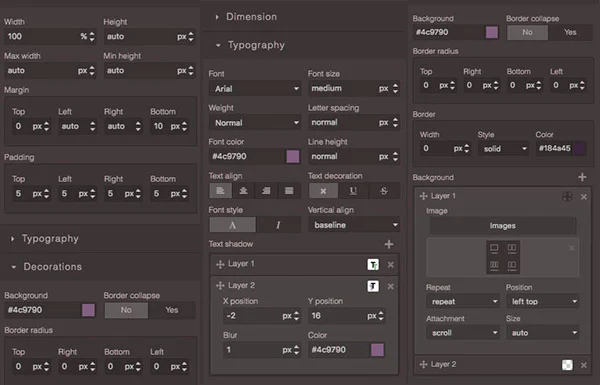Grab move handle of text shadow Layer 2

(220, 285)
